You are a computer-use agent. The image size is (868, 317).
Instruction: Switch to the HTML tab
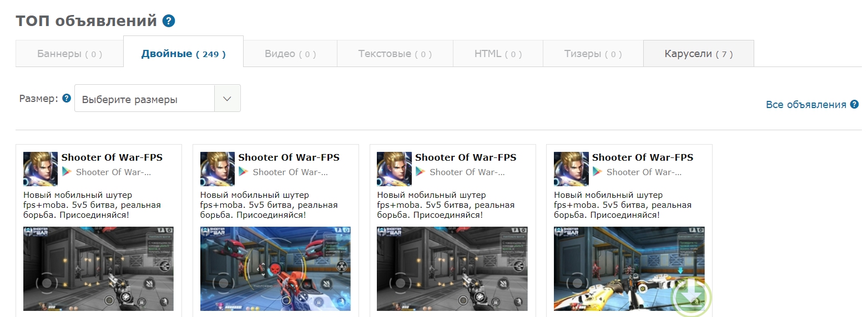coord(498,54)
